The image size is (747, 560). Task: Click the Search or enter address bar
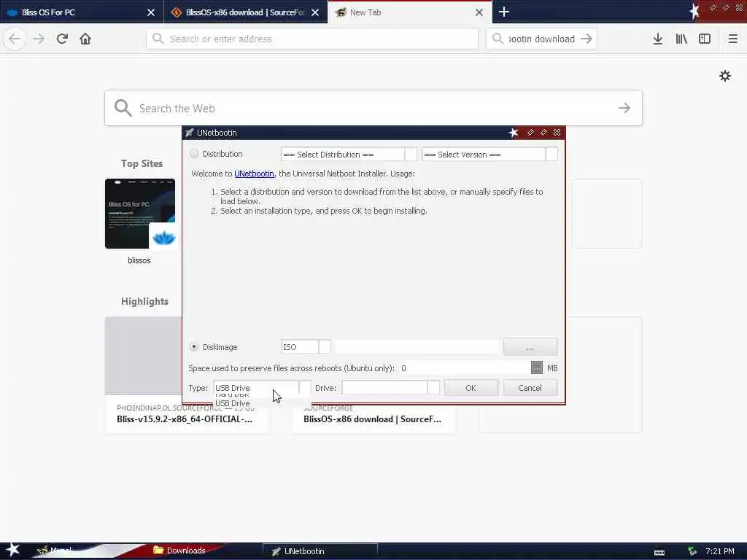pos(312,39)
